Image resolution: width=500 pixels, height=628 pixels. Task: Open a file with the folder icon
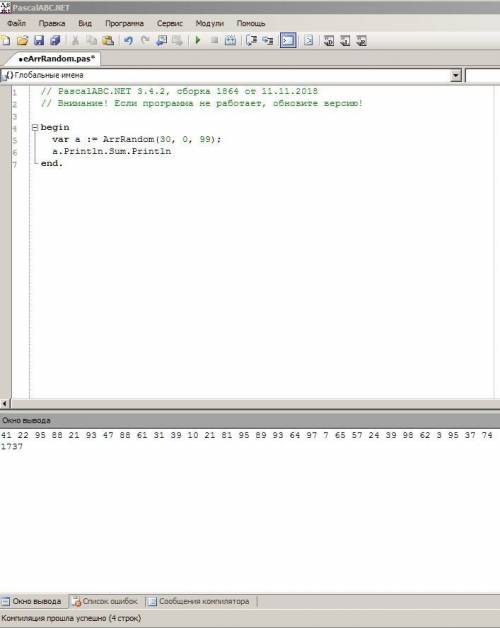[x=22, y=40]
